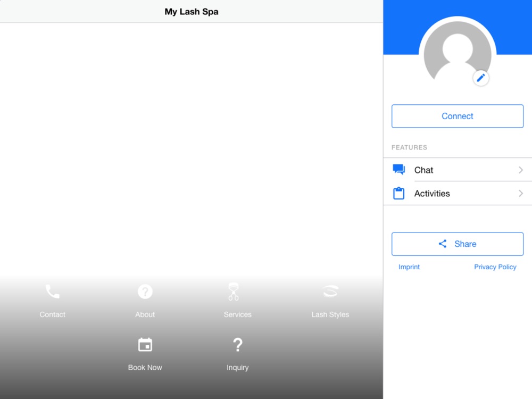Tap the Book Now calendar icon
532x399 pixels.
[145, 345]
